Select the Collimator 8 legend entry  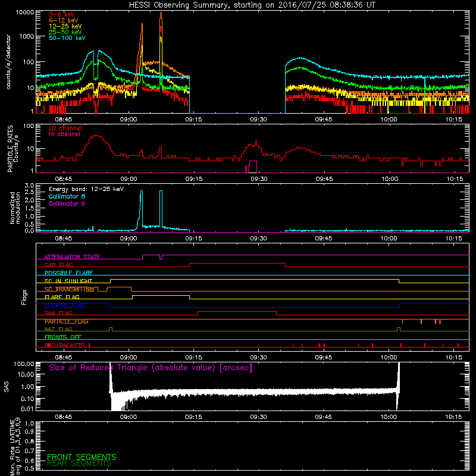(67, 196)
